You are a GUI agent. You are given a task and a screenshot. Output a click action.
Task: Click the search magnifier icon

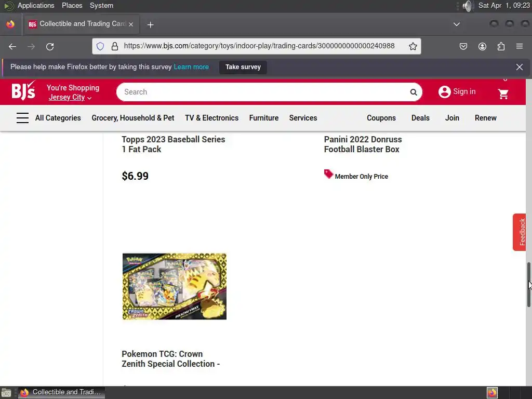(x=413, y=92)
